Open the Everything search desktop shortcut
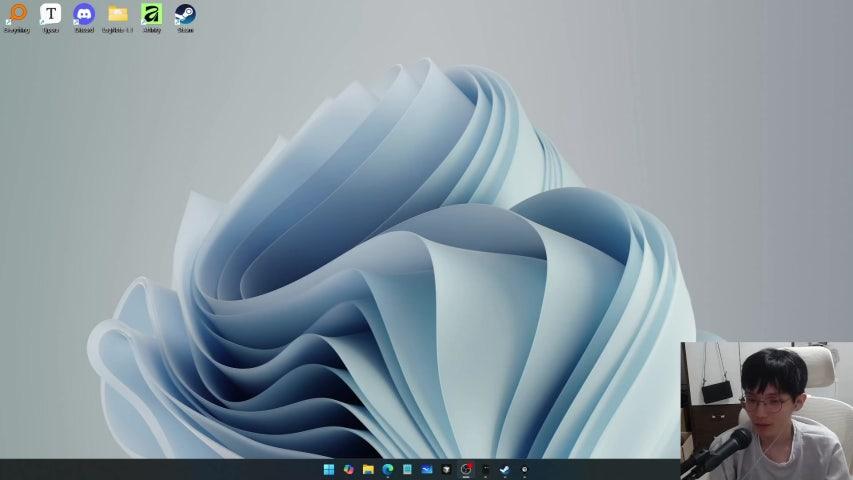853x480 pixels. (17, 15)
